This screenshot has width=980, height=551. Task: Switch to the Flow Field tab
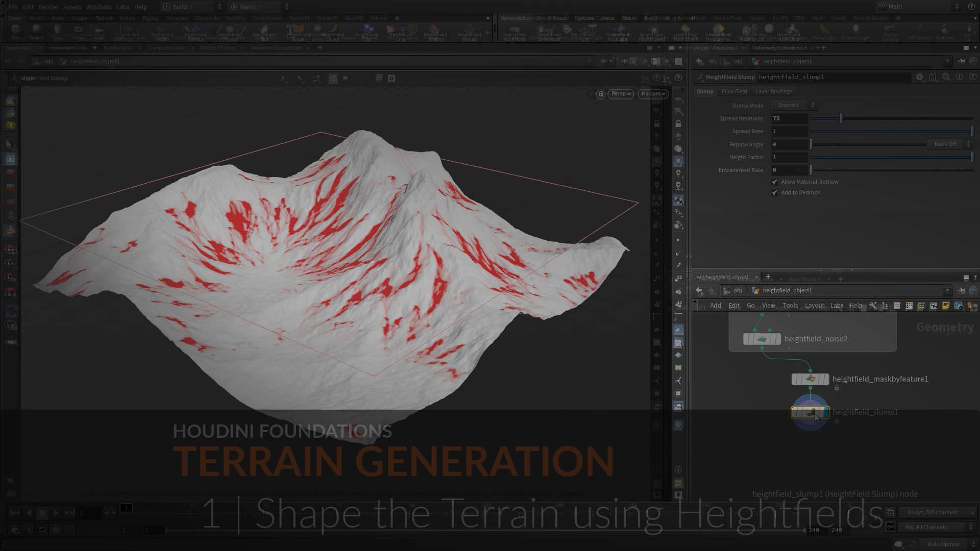point(734,91)
